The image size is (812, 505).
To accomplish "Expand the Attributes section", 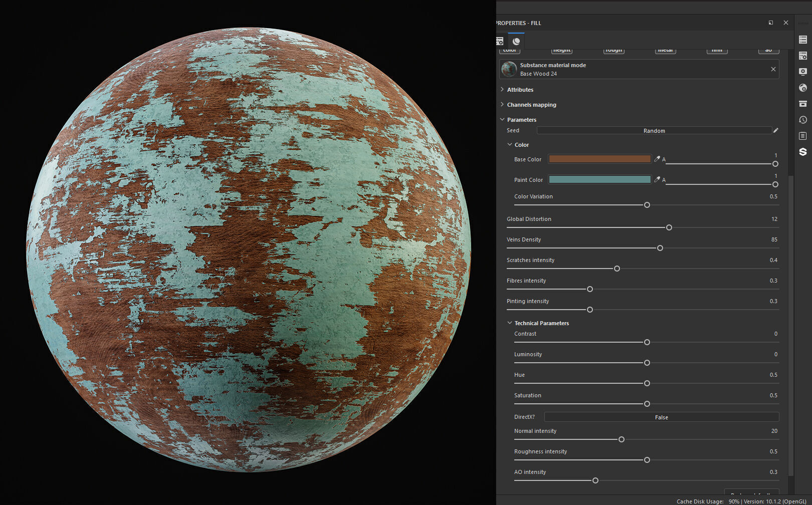I will 502,90.
